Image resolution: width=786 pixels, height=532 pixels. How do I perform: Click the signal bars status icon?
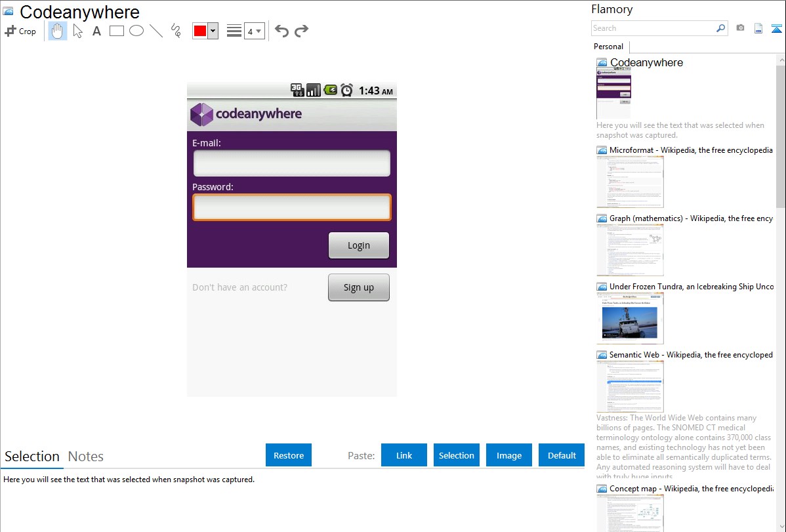[314, 91]
